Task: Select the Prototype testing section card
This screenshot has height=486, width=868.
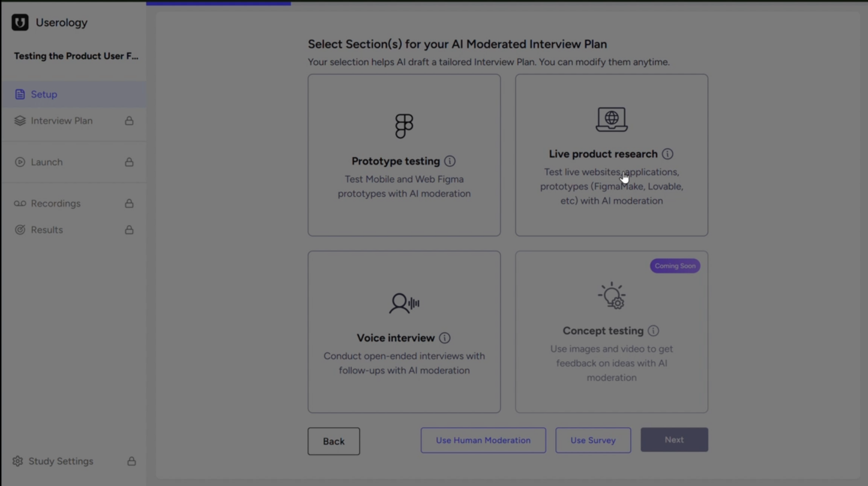Action: click(x=404, y=156)
